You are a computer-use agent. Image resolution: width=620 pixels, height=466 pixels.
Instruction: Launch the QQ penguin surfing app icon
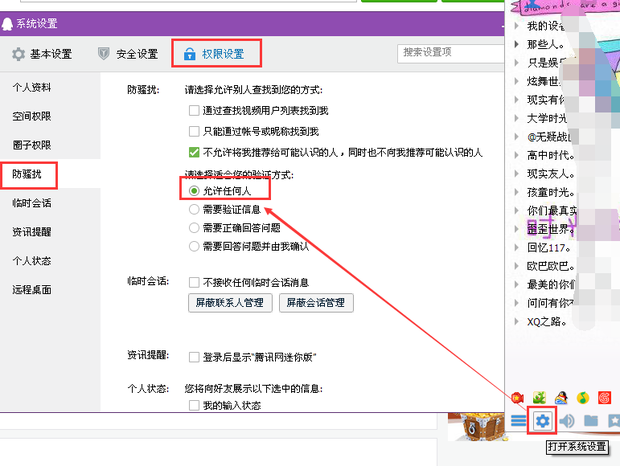(x=561, y=398)
